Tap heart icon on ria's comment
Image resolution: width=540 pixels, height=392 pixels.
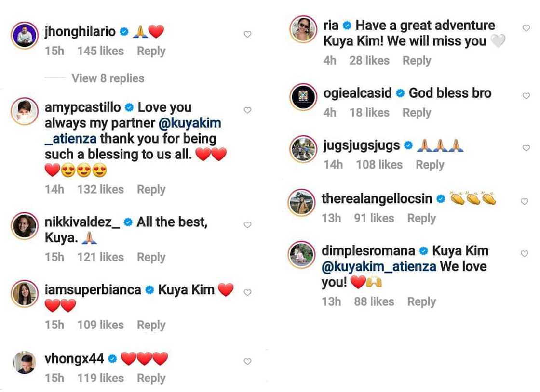pos(526,28)
